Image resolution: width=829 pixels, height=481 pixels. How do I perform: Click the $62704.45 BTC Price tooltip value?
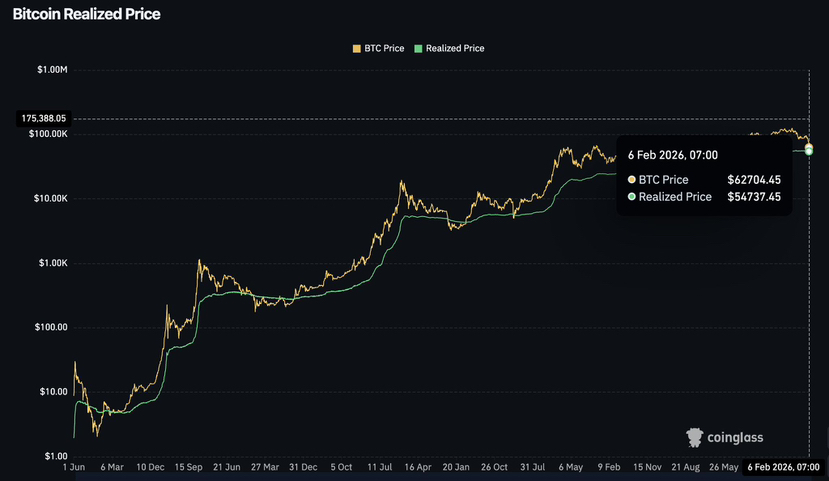(x=754, y=180)
